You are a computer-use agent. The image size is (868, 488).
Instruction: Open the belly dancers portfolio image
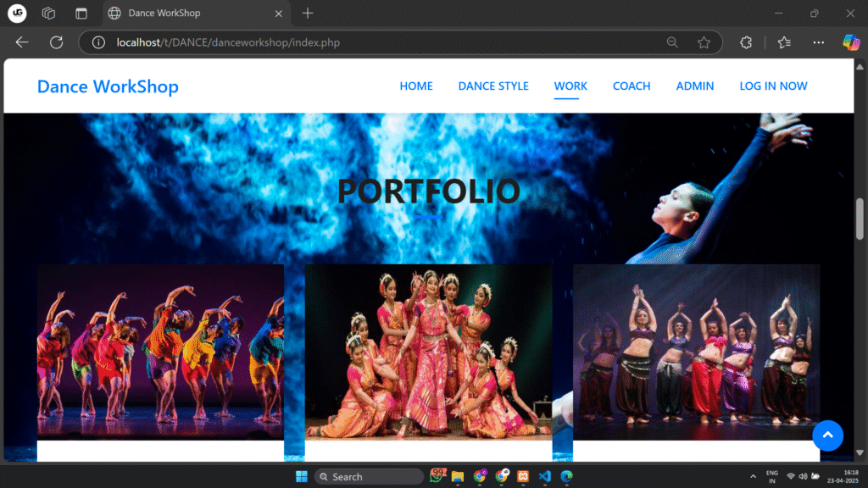click(697, 352)
